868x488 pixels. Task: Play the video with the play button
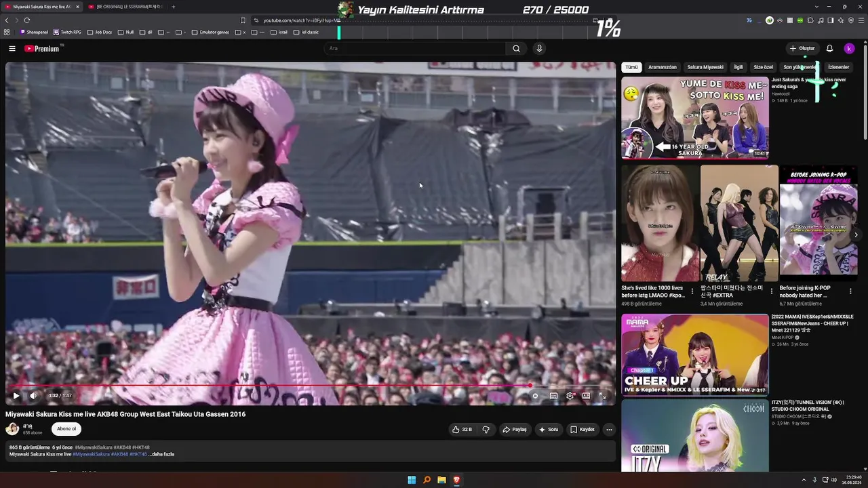click(x=16, y=396)
